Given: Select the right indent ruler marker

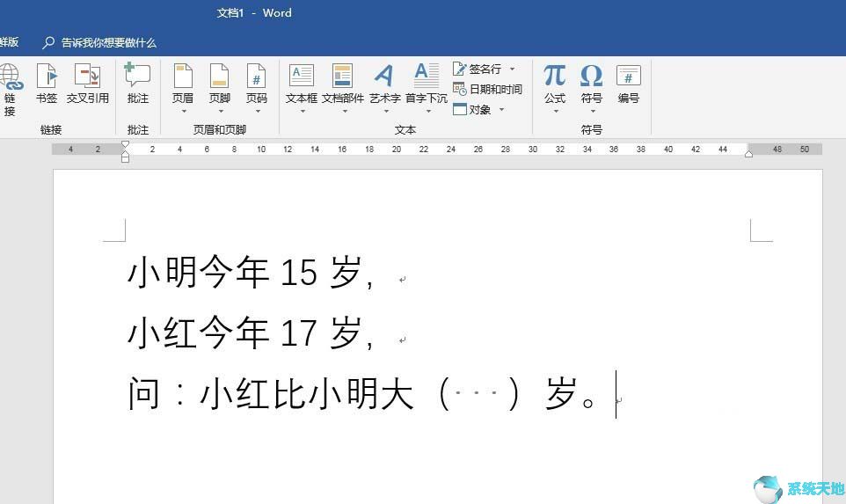Looking at the screenshot, I should [x=748, y=154].
